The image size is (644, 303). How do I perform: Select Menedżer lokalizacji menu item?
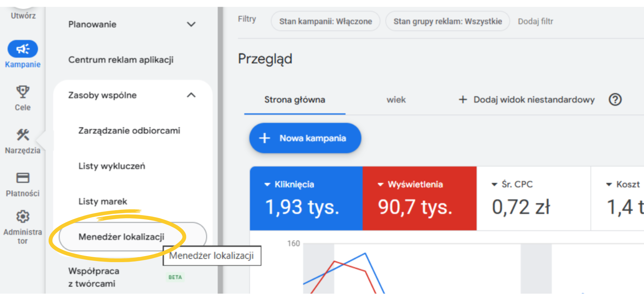click(x=121, y=237)
